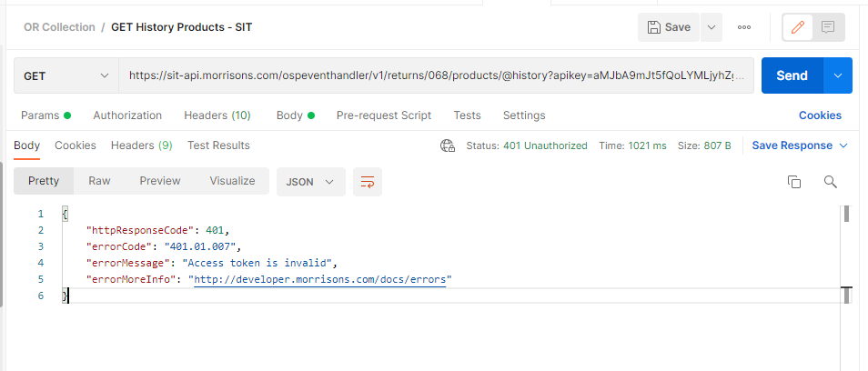868x371 pixels.
Task: Click line number 6 in the gutter
Action: tap(40, 296)
